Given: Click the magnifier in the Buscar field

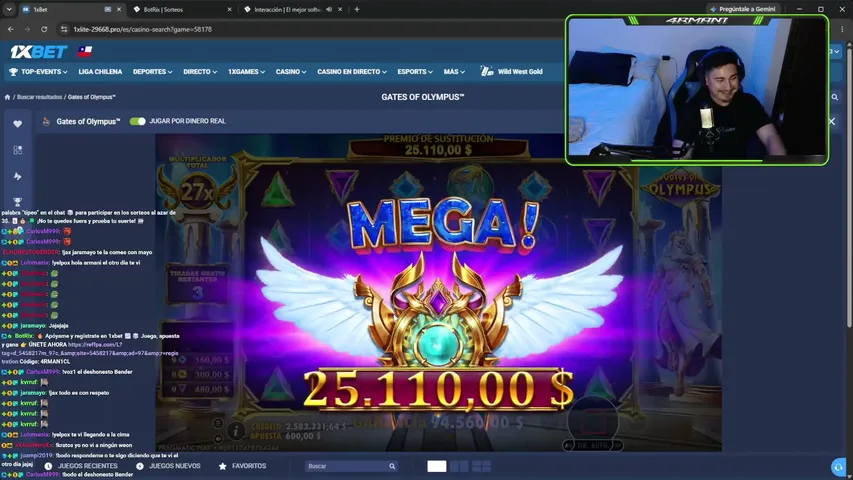Looking at the screenshot, I should [x=392, y=466].
